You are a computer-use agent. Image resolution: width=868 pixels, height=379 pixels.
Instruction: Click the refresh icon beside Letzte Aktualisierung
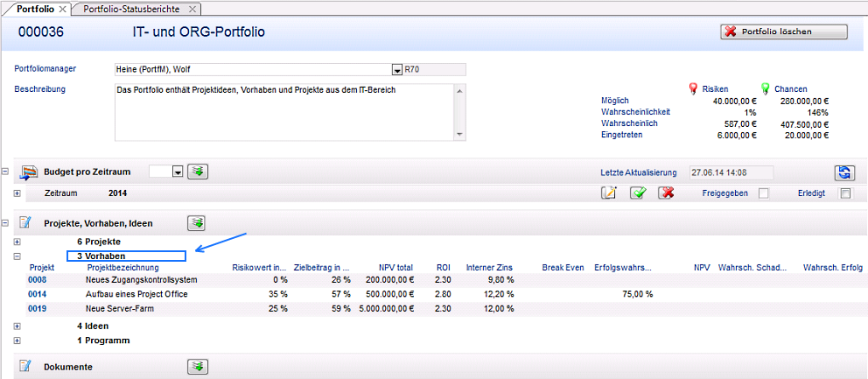pyautogui.click(x=843, y=172)
